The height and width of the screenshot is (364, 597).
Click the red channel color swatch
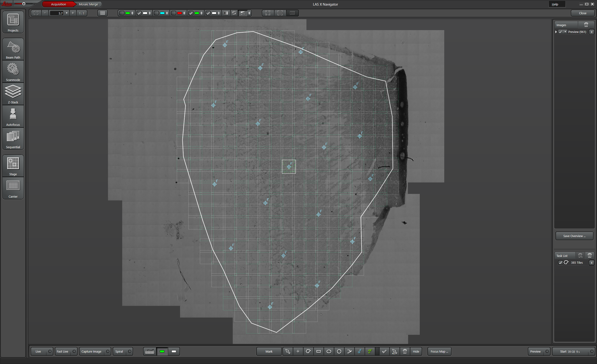(x=180, y=13)
